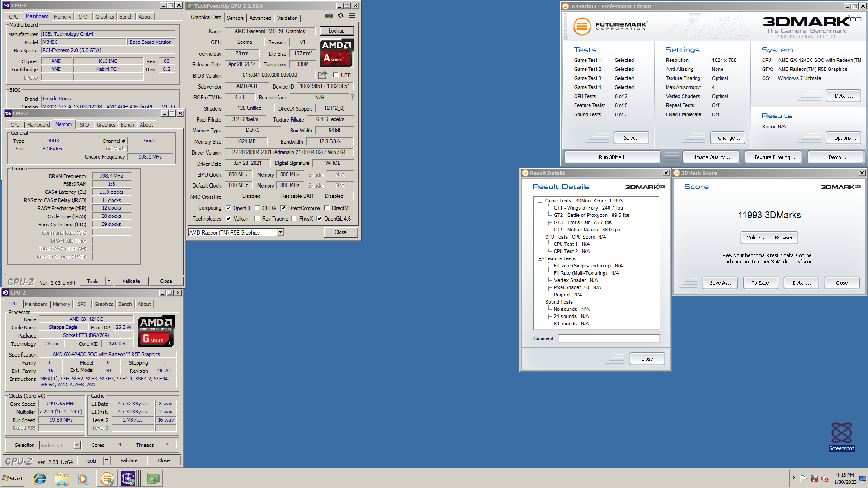Open the Graphics tab in the CPU-Z CPU window
The height and width of the screenshot is (488, 868).
(x=104, y=304)
